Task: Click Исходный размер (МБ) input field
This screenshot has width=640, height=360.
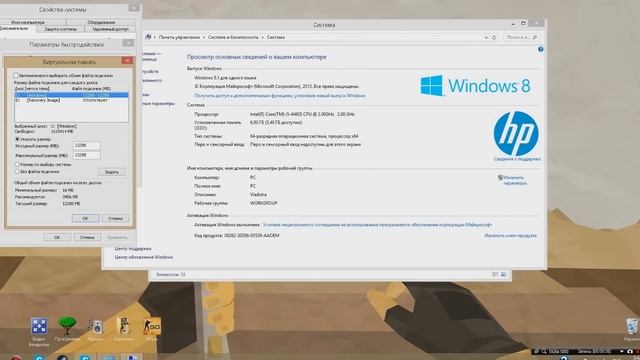Action: coord(87,146)
